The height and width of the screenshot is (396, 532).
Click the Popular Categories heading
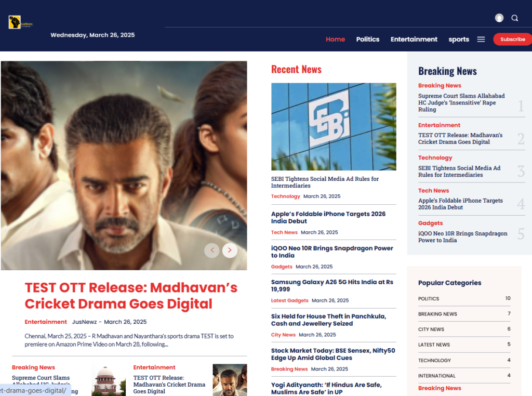click(449, 283)
